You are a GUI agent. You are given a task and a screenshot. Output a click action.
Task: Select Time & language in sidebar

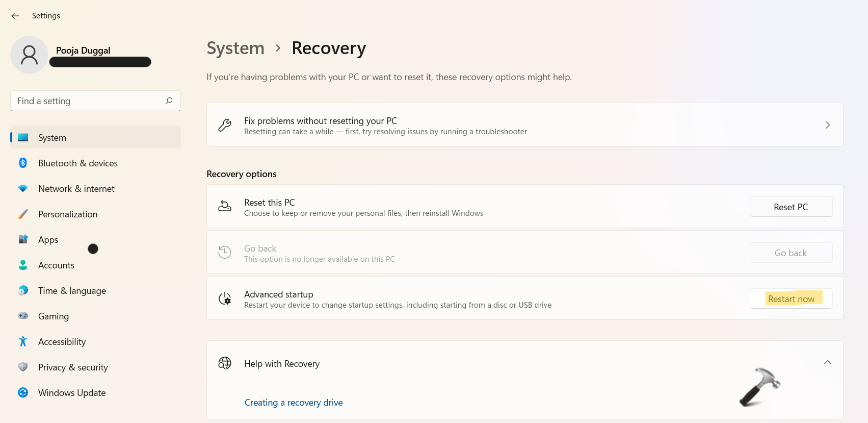tap(72, 291)
